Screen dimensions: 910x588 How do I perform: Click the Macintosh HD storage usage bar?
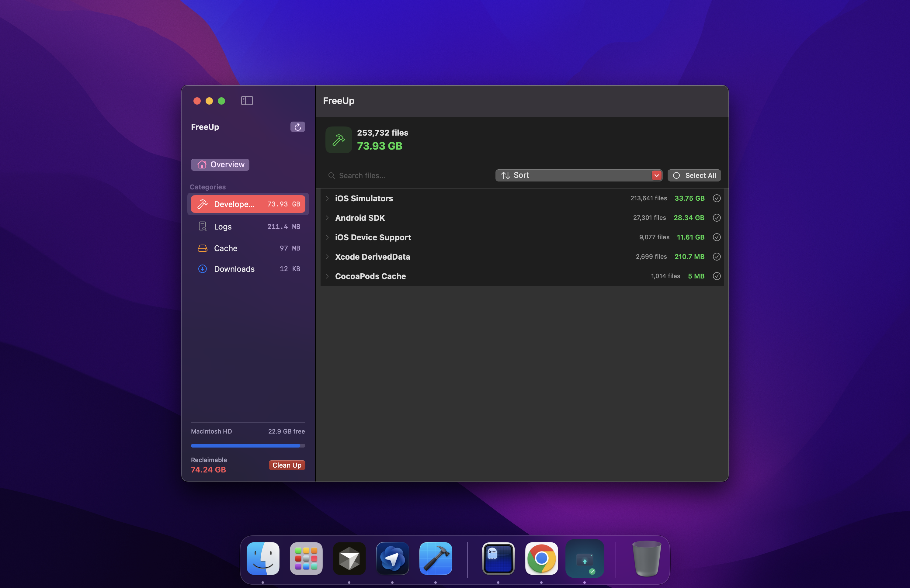(248, 446)
